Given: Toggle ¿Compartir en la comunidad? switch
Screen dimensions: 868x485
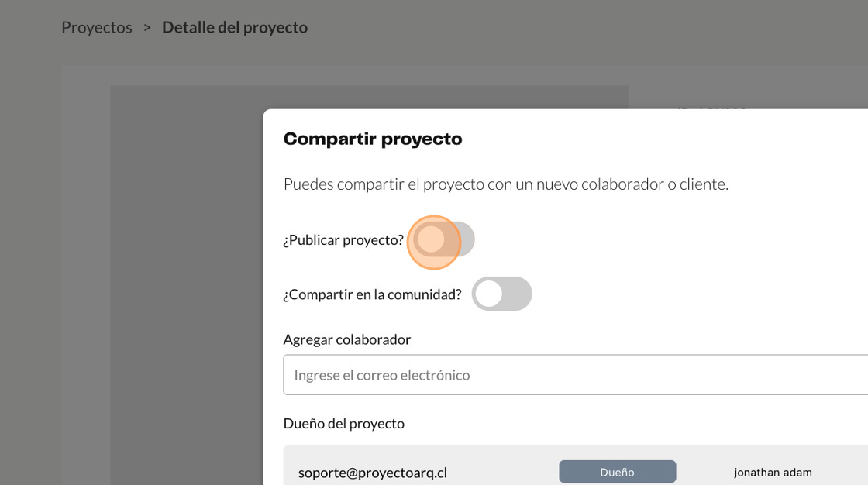Looking at the screenshot, I should coord(501,294).
